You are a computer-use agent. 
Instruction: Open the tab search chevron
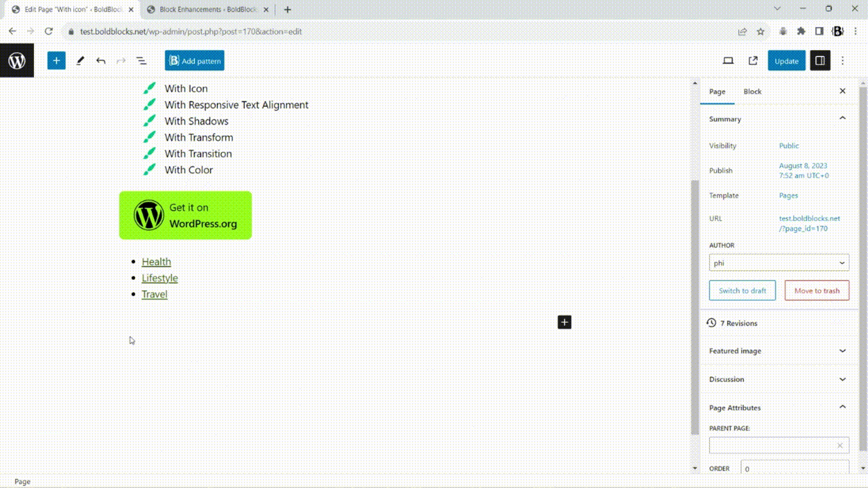pyautogui.click(x=777, y=9)
